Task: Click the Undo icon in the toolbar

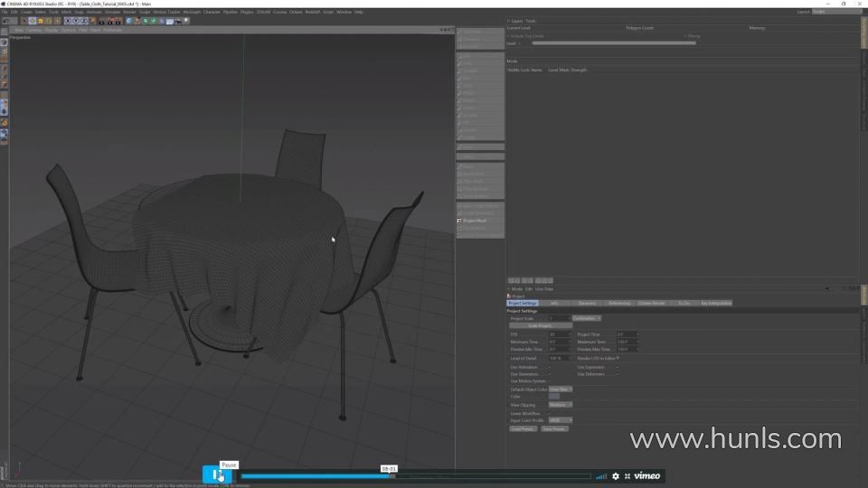Action: click(x=5, y=21)
